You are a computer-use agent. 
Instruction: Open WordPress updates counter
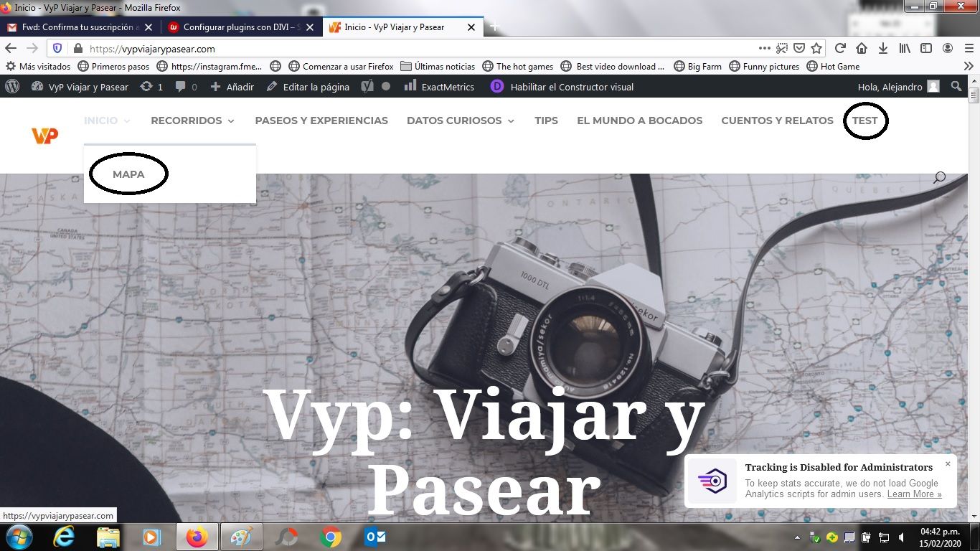pyautogui.click(x=151, y=86)
